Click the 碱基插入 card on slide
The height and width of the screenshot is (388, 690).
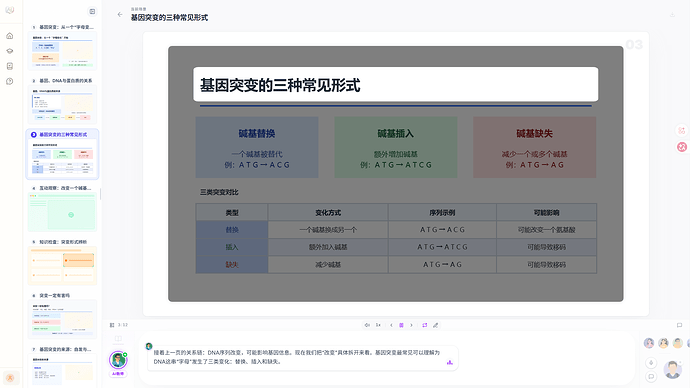tap(396, 147)
